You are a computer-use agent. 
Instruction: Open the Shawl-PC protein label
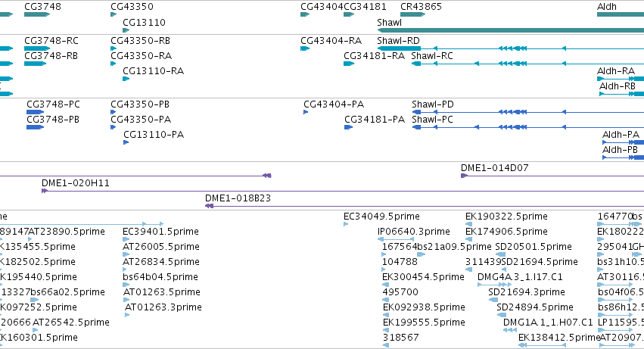[432, 120]
